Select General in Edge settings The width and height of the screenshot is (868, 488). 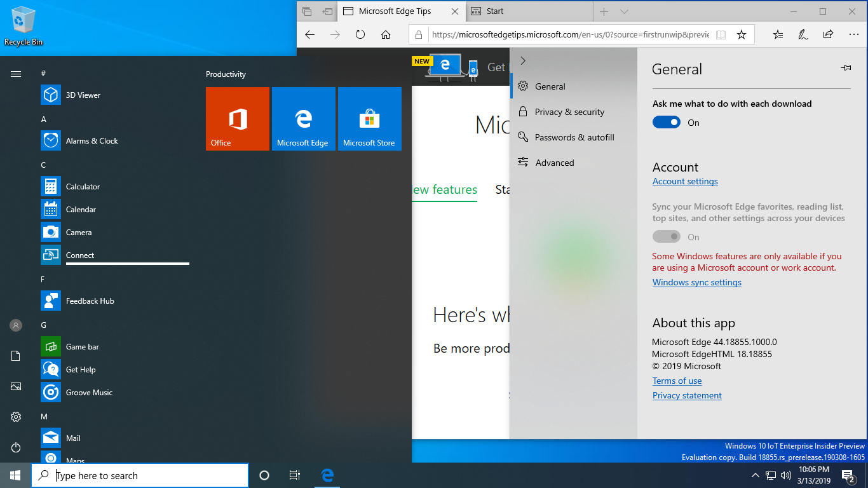[x=573, y=86]
